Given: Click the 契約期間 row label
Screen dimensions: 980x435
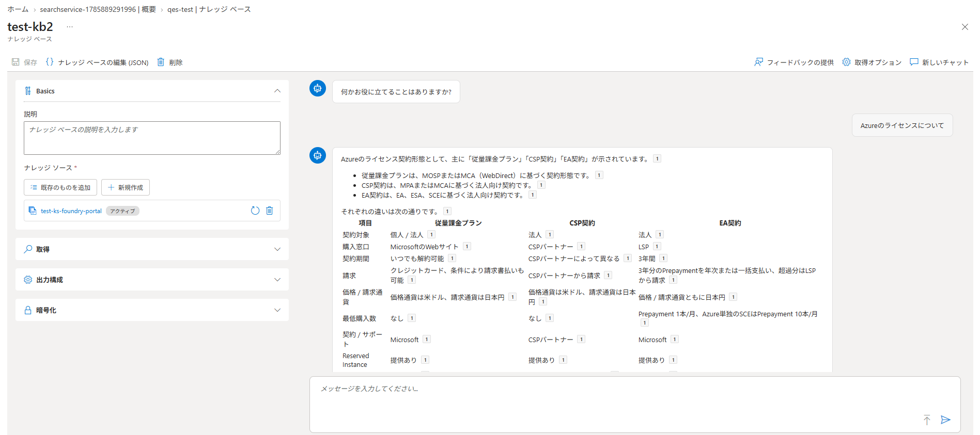Looking at the screenshot, I should pyautogui.click(x=356, y=259).
